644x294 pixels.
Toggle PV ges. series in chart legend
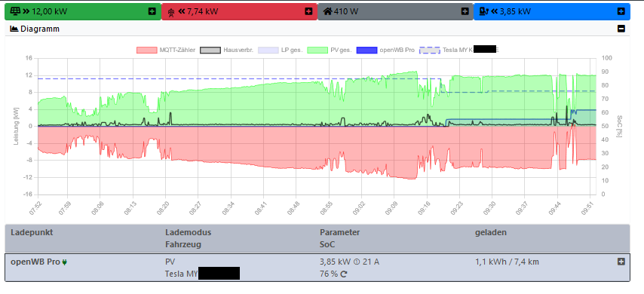pos(330,50)
